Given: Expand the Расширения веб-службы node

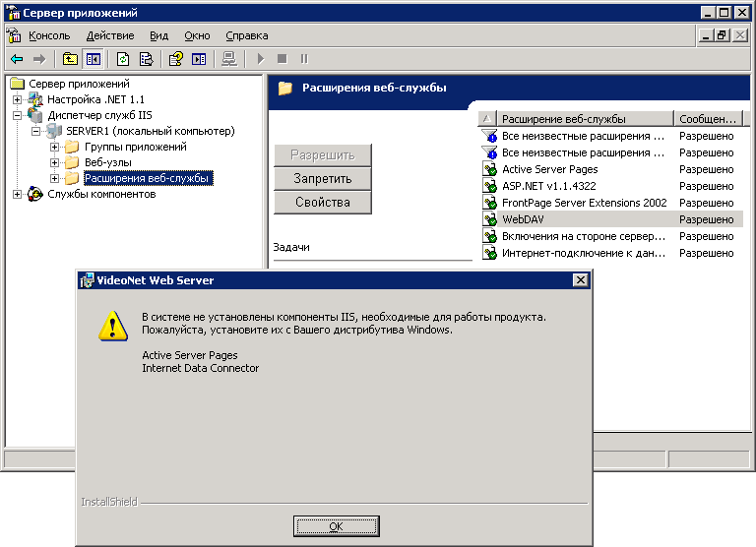Looking at the screenshot, I should pos(54,178).
